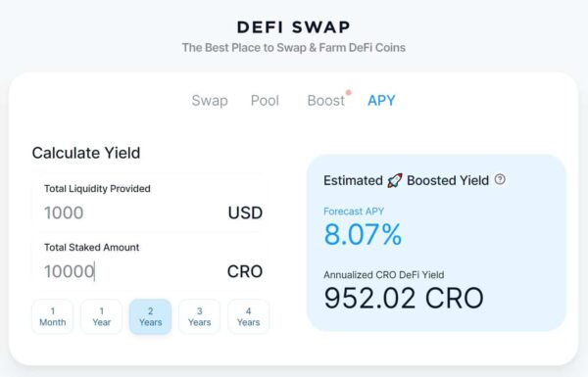Click the Total Staked Amount input

click(150, 262)
